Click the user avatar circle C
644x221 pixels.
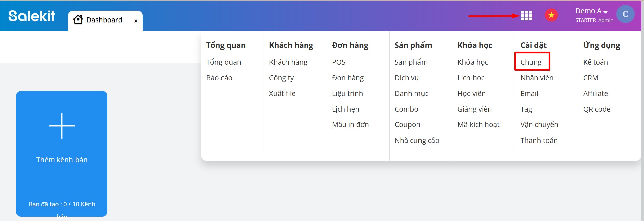click(x=625, y=14)
